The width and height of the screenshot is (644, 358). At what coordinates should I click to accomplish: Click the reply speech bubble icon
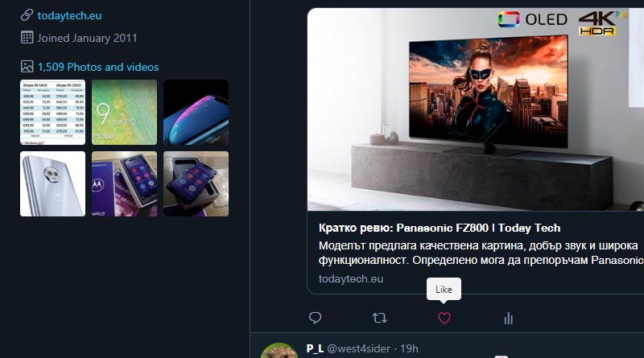(x=315, y=318)
